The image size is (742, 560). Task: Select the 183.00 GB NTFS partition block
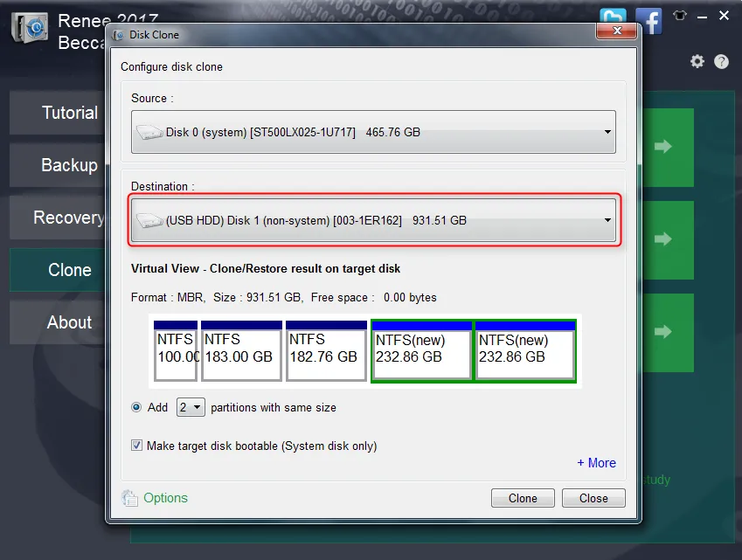pyautogui.click(x=241, y=350)
